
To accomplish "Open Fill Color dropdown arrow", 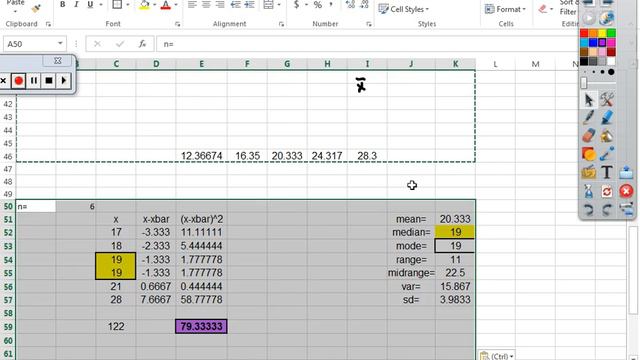I will coord(155,5).
